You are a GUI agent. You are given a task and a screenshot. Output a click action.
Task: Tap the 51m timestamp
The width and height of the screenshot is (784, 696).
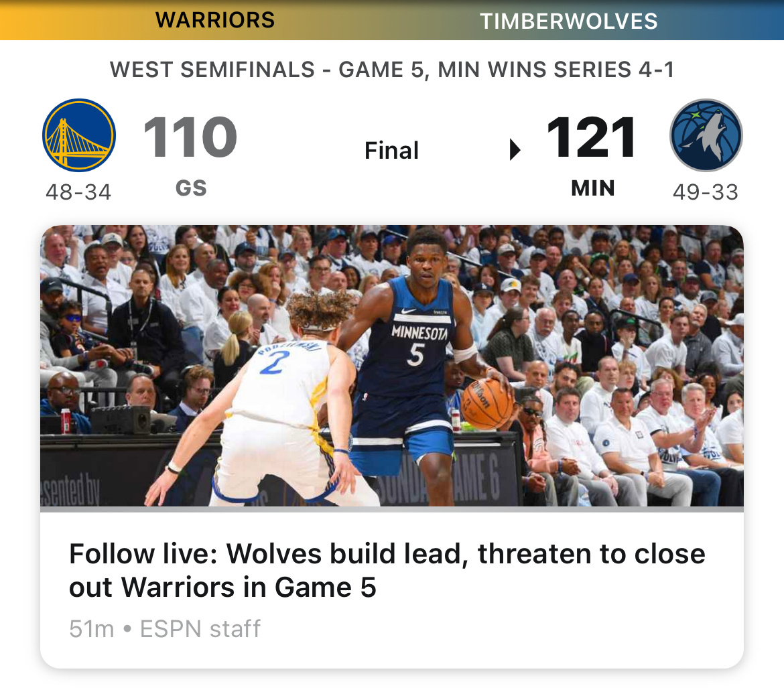[92, 629]
